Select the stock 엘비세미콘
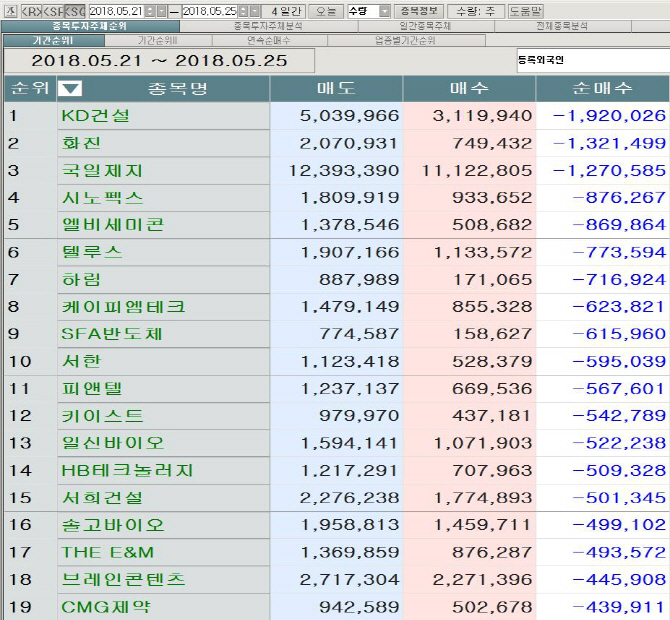This screenshot has width=670, height=620. (x=113, y=225)
